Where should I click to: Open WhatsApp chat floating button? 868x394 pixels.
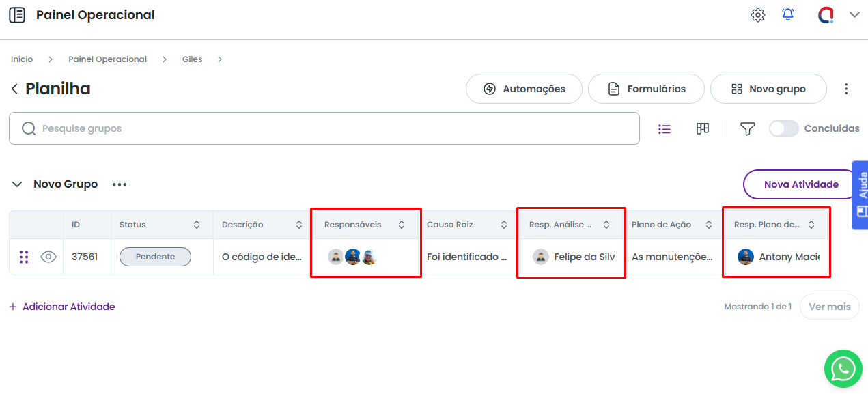(x=843, y=369)
